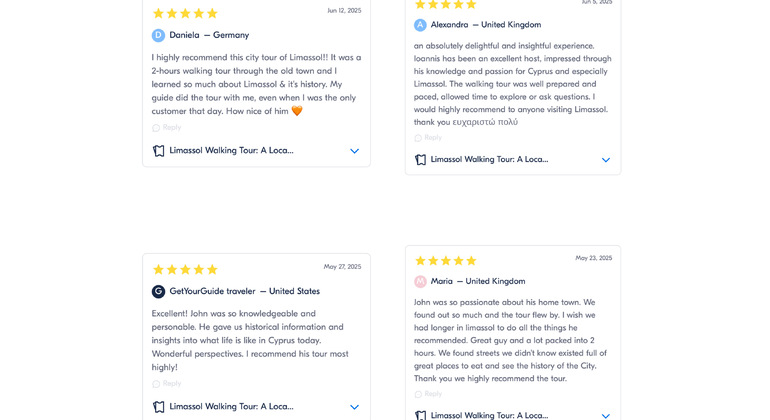
Task: Click five-star rating on Daniela's review
Action: [185, 13]
